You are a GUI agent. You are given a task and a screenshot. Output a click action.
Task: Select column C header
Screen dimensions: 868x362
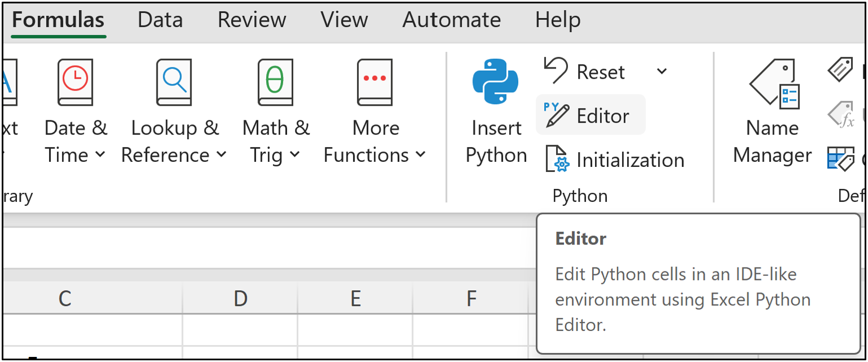(65, 298)
